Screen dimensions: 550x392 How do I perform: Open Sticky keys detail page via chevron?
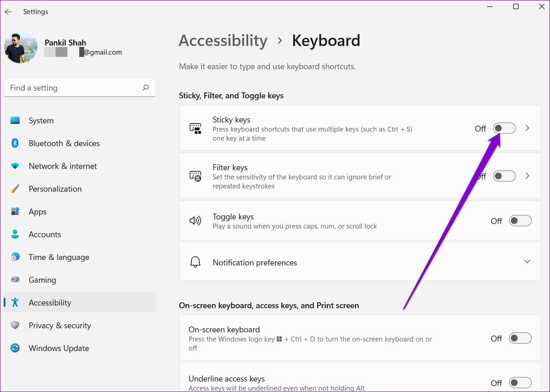527,128
